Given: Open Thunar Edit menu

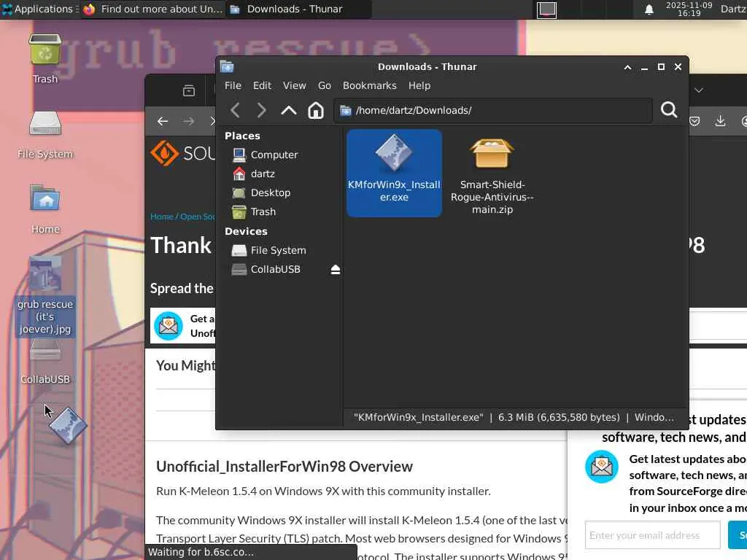Looking at the screenshot, I should tap(262, 86).
